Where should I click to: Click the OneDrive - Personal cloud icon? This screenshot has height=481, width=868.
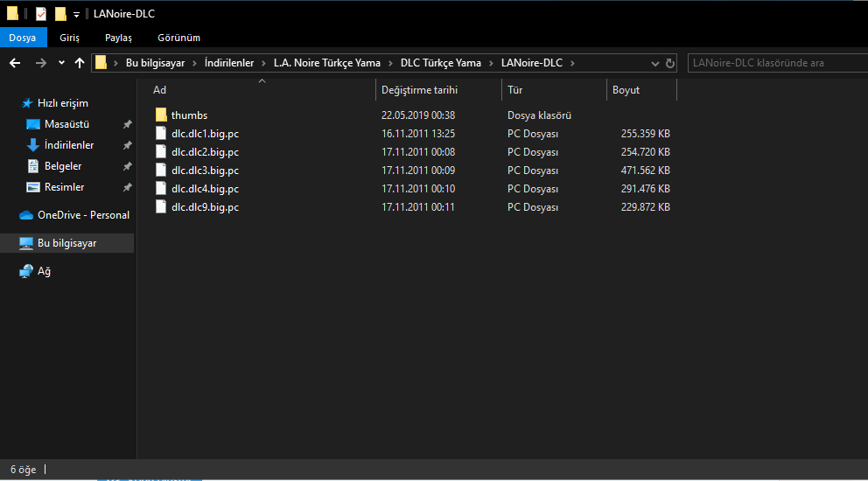26,215
